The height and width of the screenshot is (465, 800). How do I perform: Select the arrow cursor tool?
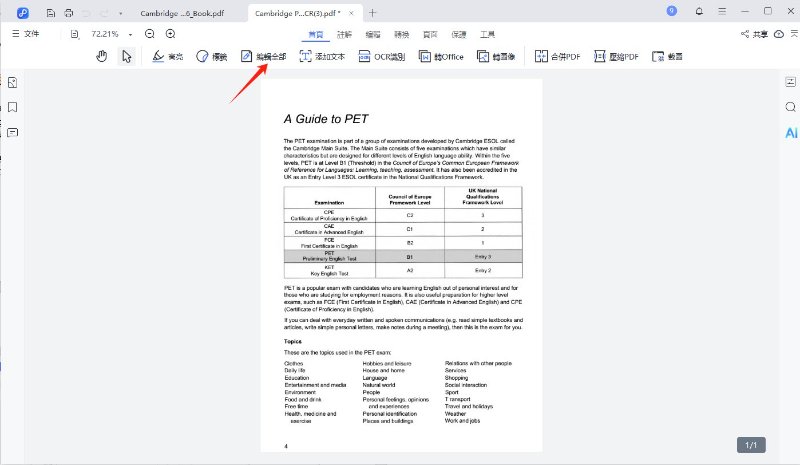[127, 56]
